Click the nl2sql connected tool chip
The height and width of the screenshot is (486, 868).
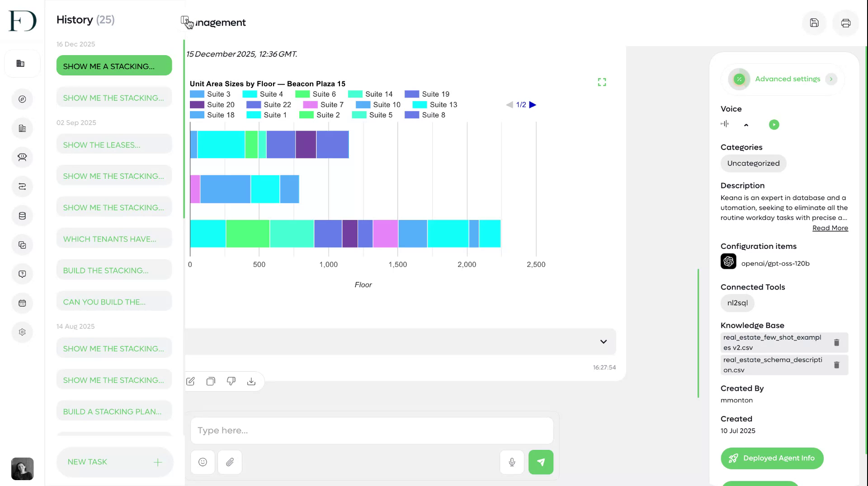click(x=737, y=303)
